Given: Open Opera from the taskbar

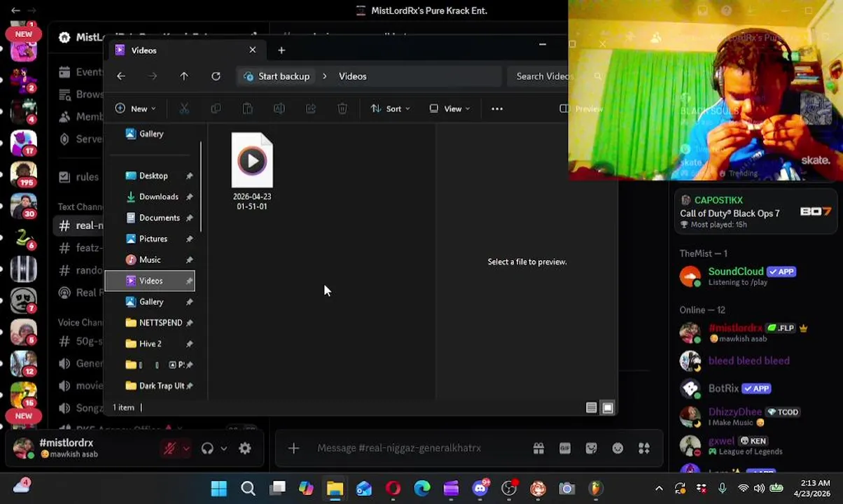Looking at the screenshot, I should coord(393,489).
